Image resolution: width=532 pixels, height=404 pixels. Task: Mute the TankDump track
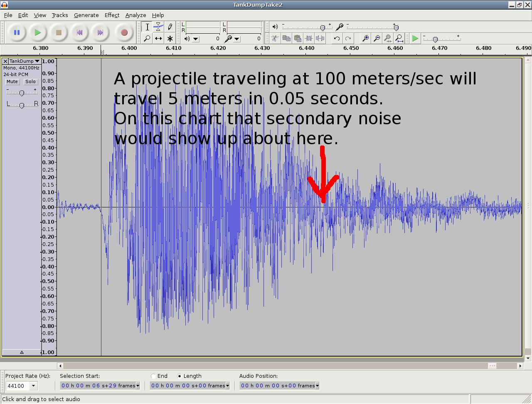coord(12,82)
